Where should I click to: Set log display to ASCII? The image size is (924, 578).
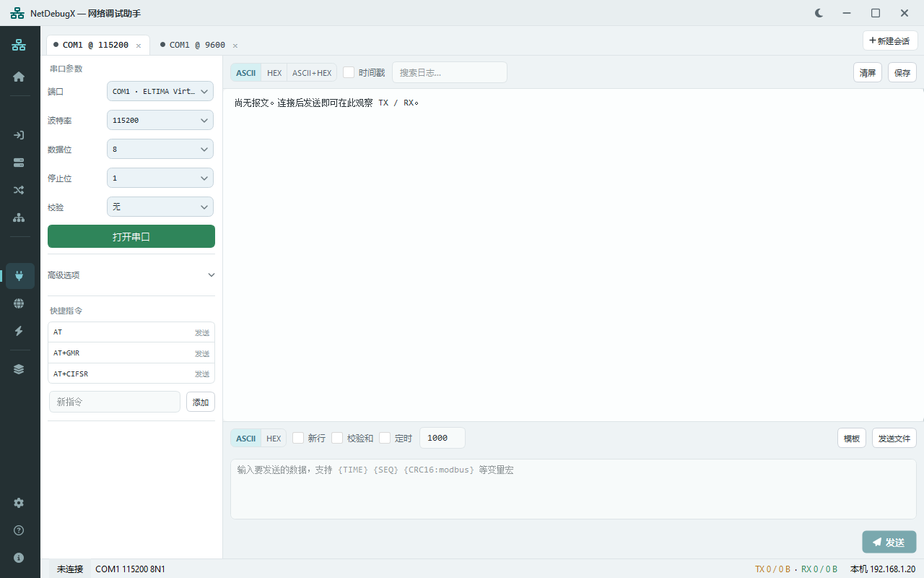point(246,73)
